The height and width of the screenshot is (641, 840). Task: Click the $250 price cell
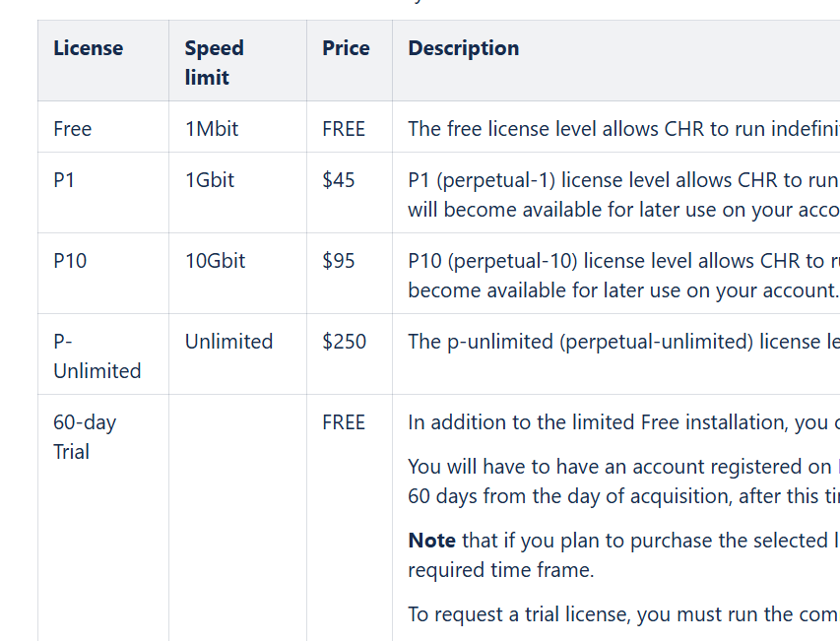coord(344,342)
